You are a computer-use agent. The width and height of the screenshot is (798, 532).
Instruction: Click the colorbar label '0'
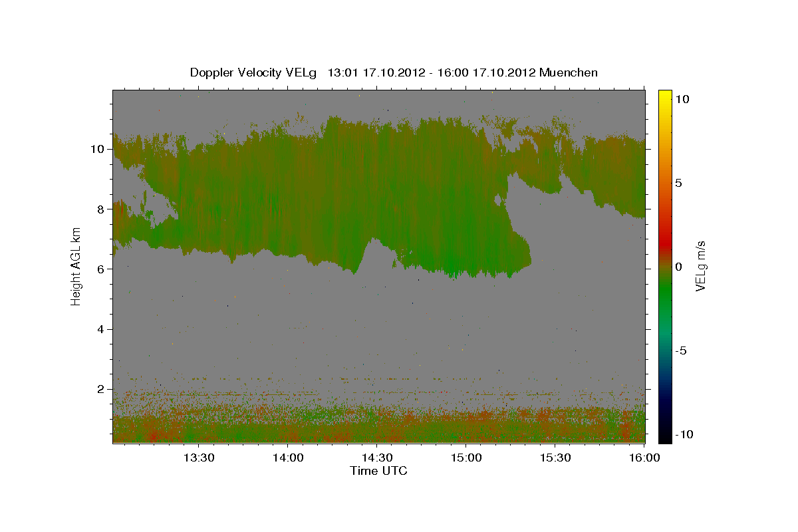point(679,267)
